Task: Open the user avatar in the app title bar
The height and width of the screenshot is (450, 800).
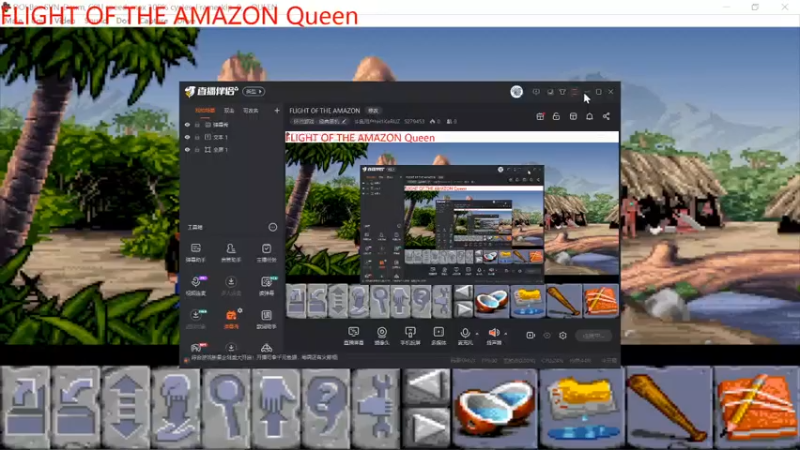Action: [516, 92]
